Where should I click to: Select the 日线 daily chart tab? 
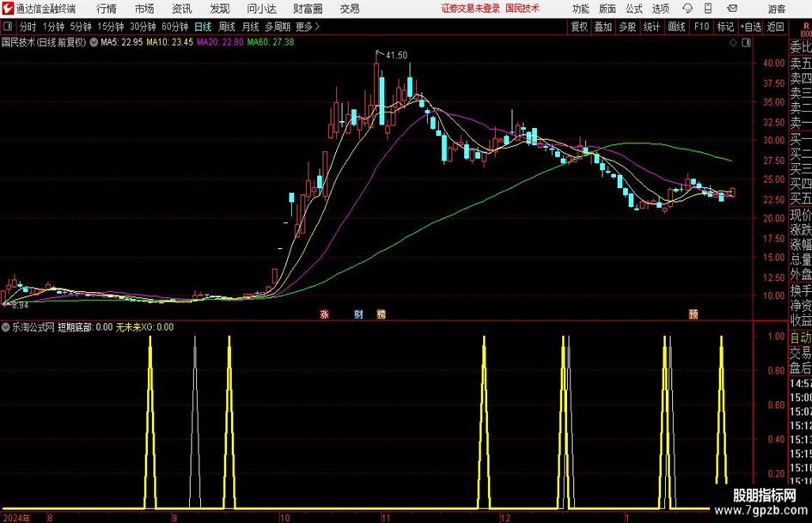(x=203, y=27)
